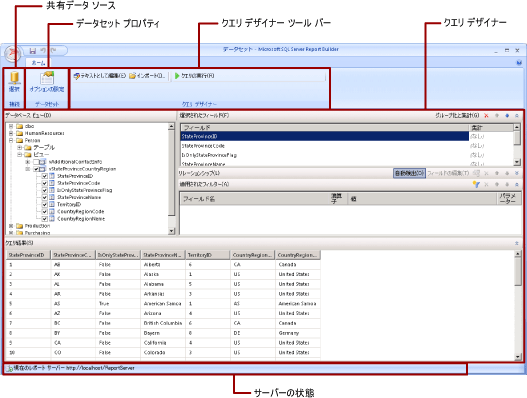Expand the Production folder node

click(x=11, y=226)
